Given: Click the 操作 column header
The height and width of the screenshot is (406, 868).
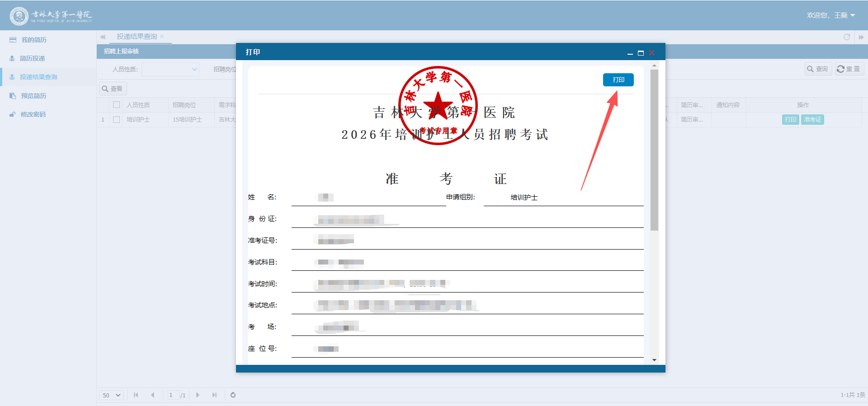Looking at the screenshot, I should pos(803,105).
